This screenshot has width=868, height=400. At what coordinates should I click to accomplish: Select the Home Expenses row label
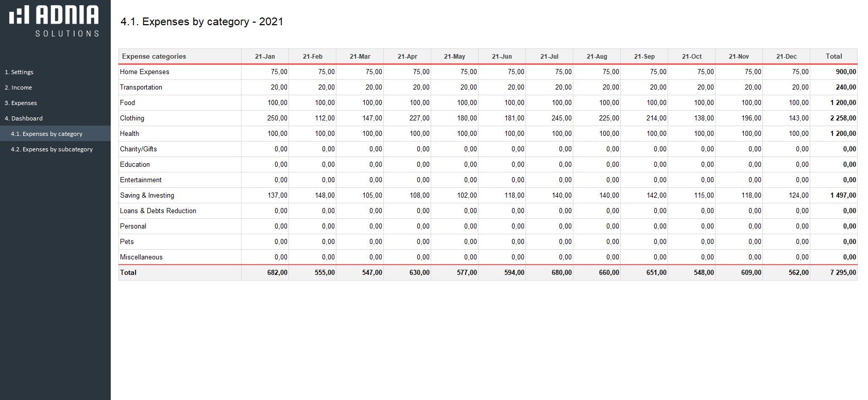145,72
